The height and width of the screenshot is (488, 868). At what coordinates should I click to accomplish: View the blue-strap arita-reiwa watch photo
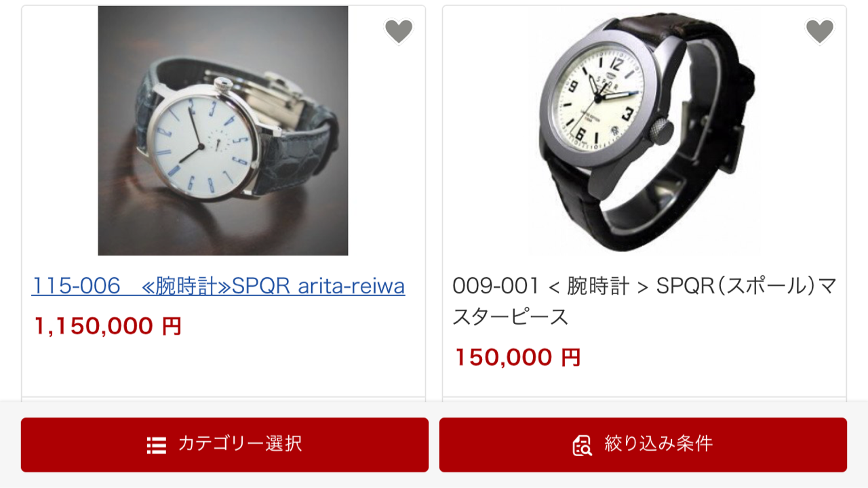(223, 131)
